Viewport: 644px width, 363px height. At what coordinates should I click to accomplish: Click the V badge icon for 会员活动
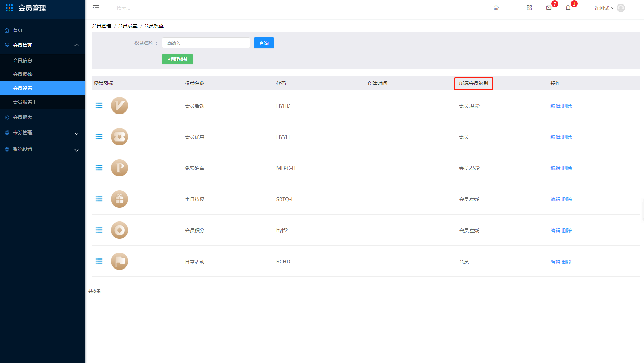click(x=120, y=106)
